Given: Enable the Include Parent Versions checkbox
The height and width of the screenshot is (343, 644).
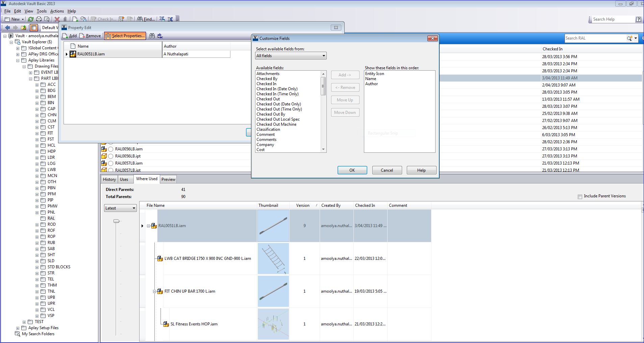Looking at the screenshot, I should point(579,196).
